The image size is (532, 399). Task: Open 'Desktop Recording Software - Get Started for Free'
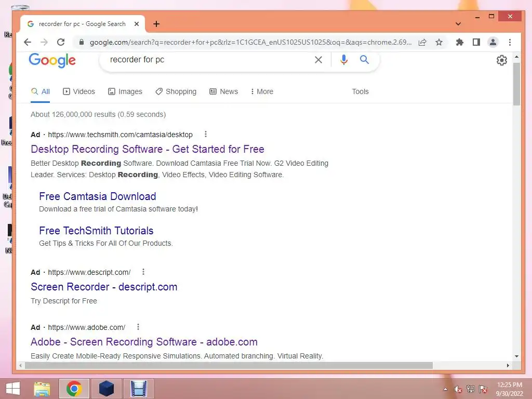click(x=147, y=149)
